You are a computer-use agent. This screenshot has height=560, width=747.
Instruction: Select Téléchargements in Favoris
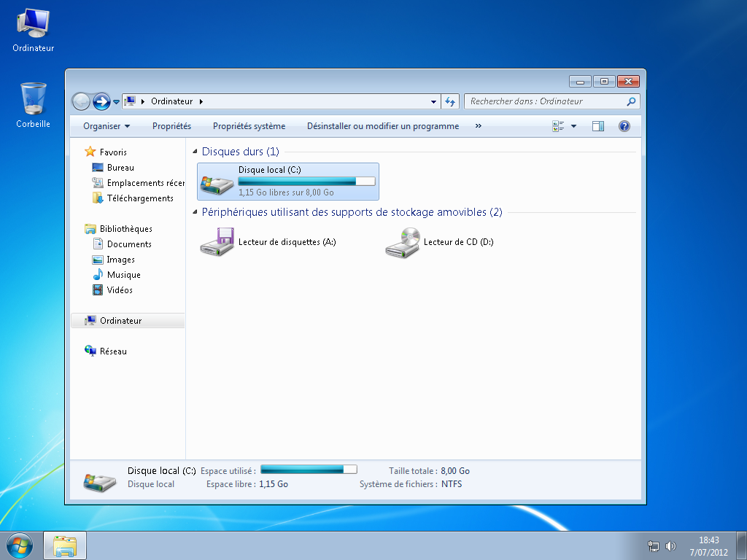(140, 198)
